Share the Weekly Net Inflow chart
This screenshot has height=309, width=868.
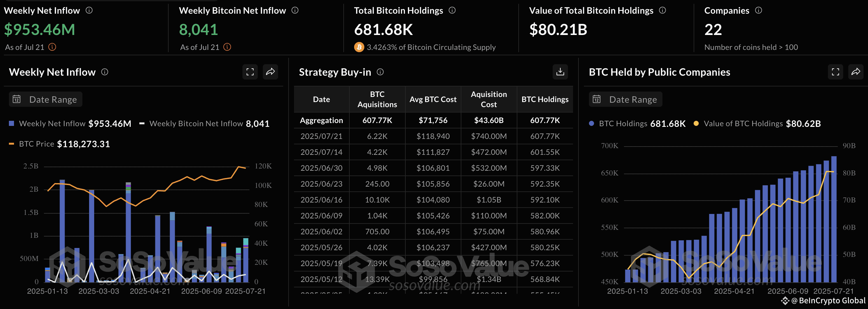(270, 72)
